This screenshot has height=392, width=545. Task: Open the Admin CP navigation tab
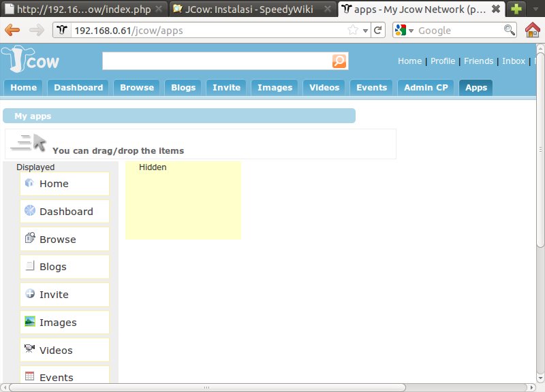[x=426, y=88]
